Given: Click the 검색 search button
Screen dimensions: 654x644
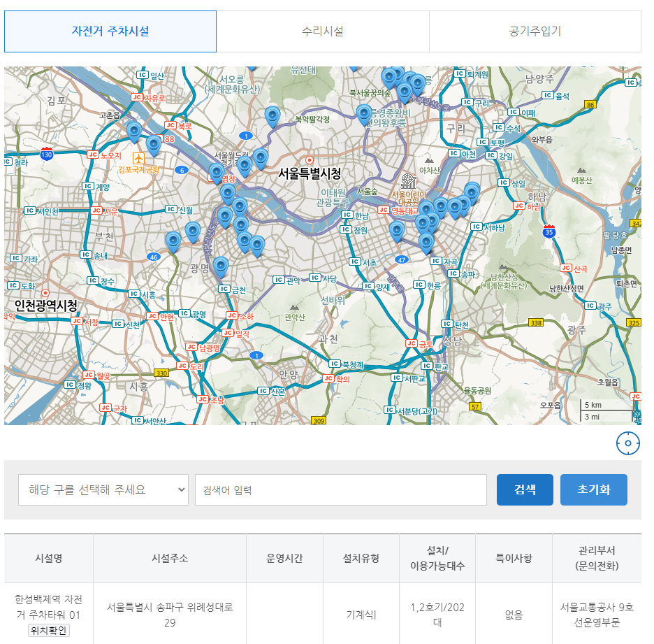Looking at the screenshot, I should 525,489.
